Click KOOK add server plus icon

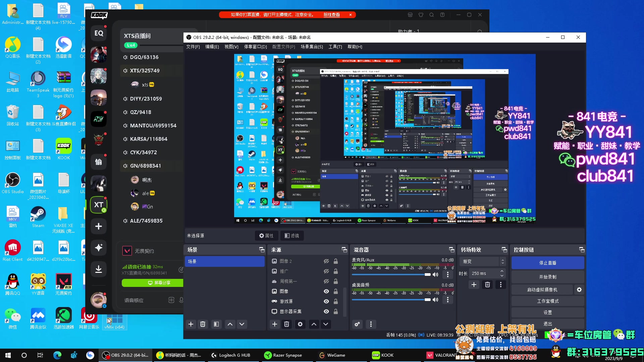pyautogui.click(x=98, y=226)
